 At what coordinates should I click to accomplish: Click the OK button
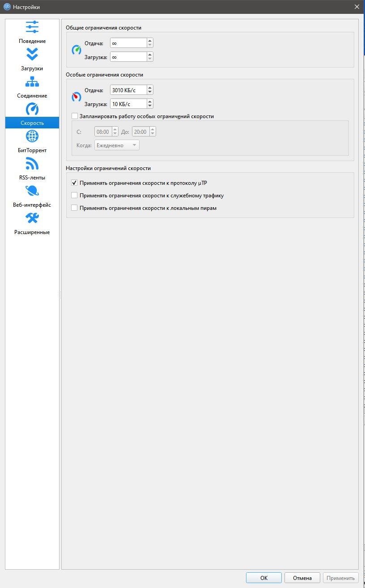tap(263, 578)
